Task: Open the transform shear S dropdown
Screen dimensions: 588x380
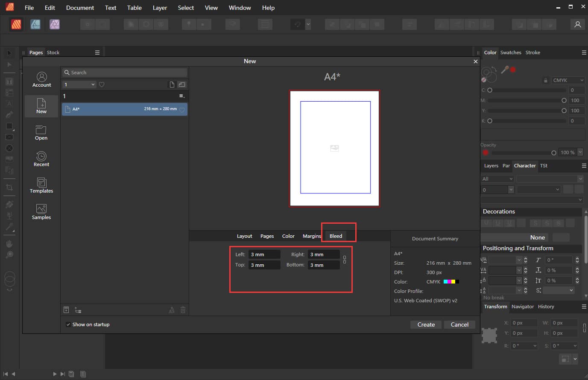Action: coord(564,346)
